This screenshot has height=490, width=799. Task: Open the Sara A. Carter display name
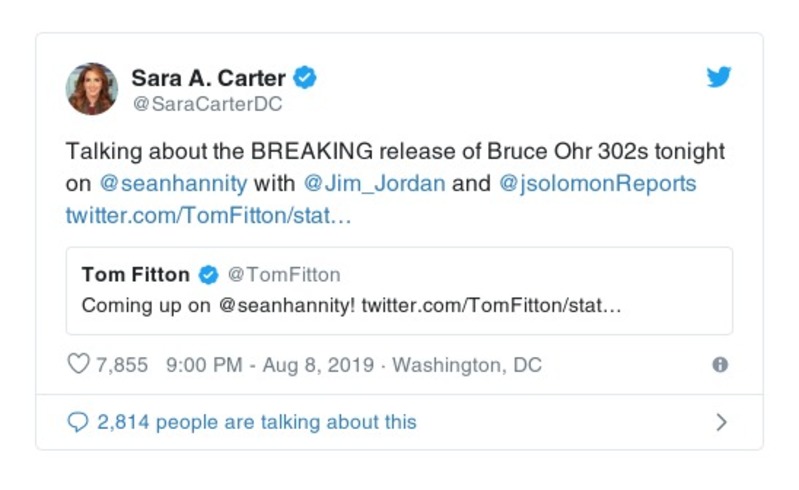click(x=208, y=77)
